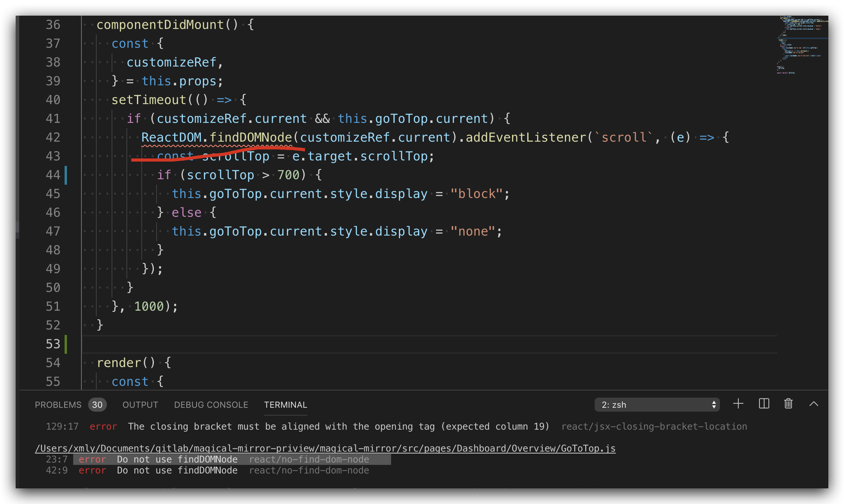Viewport: 844px width, 504px height.
Task: Open the GoToTop.js file path link
Action: (x=325, y=448)
